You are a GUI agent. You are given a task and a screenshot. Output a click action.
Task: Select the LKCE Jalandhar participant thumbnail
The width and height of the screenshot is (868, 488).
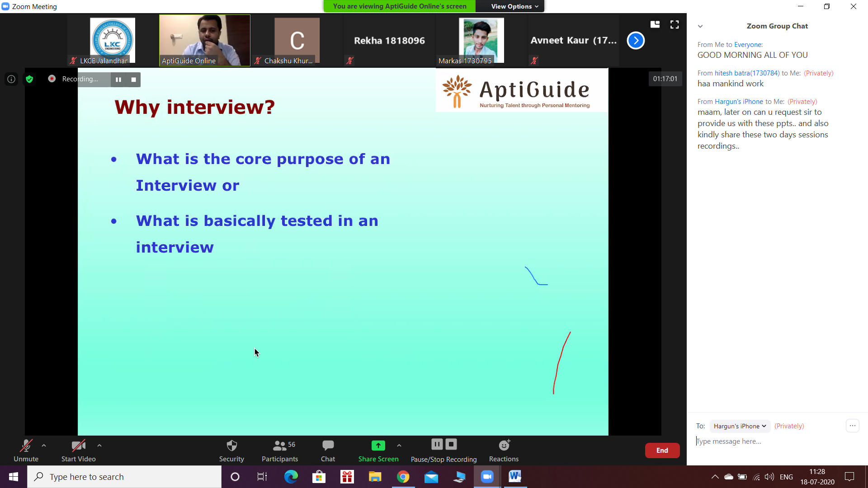113,41
